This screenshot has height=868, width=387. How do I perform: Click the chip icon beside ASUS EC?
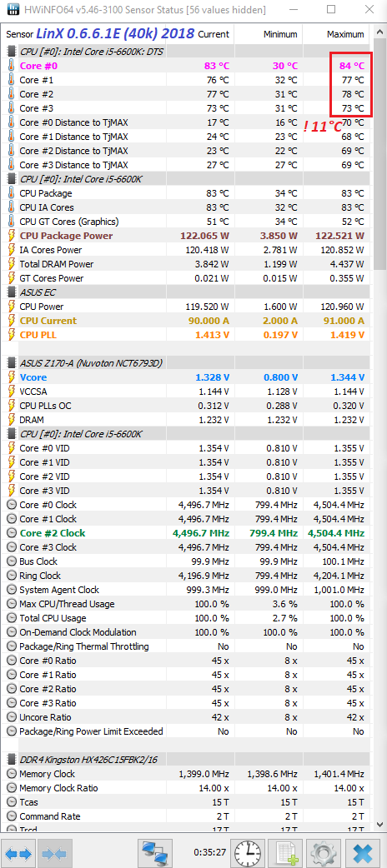click(11, 292)
